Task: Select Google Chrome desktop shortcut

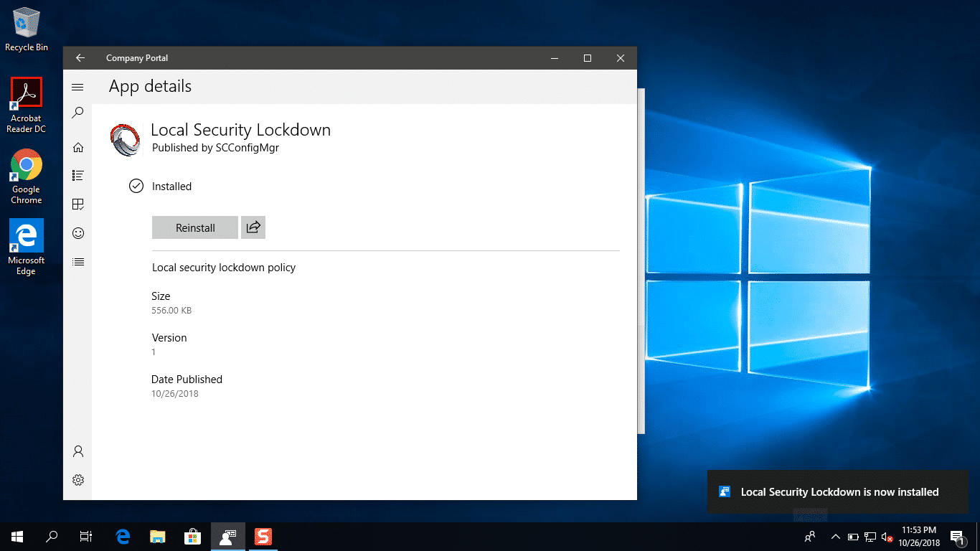Action: tap(27, 176)
